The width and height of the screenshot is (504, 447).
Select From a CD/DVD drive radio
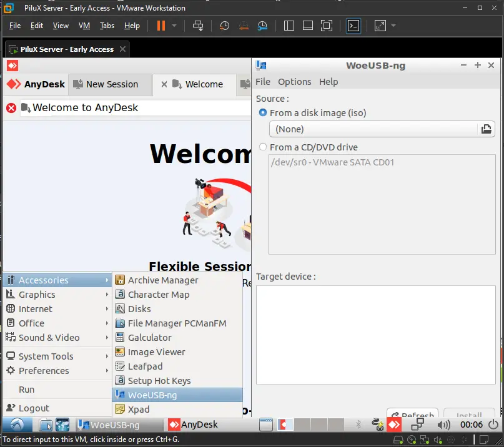pos(263,147)
